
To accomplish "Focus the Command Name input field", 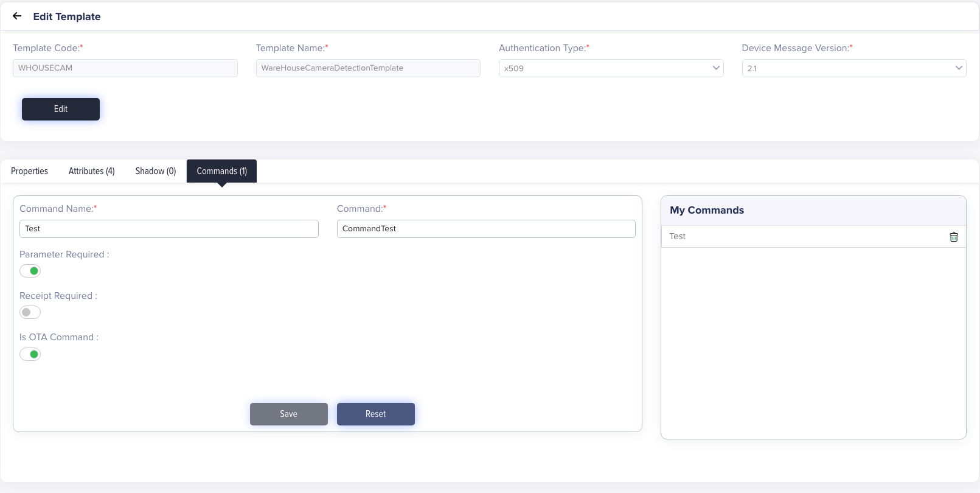I will point(169,229).
